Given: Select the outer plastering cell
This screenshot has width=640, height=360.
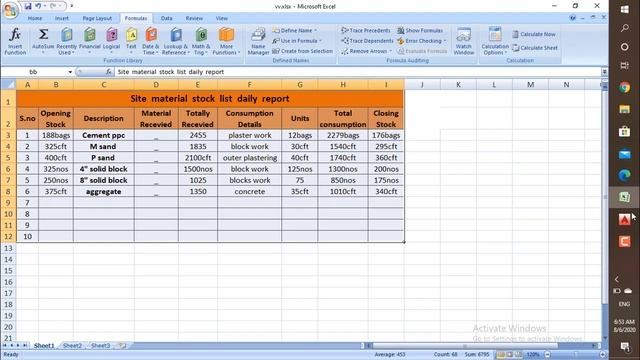Looking at the screenshot, I should [x=250, y=158].
